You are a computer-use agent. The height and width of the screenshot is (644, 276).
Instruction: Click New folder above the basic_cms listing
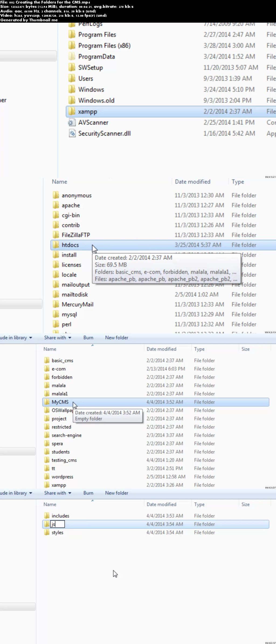coord(117,338)
